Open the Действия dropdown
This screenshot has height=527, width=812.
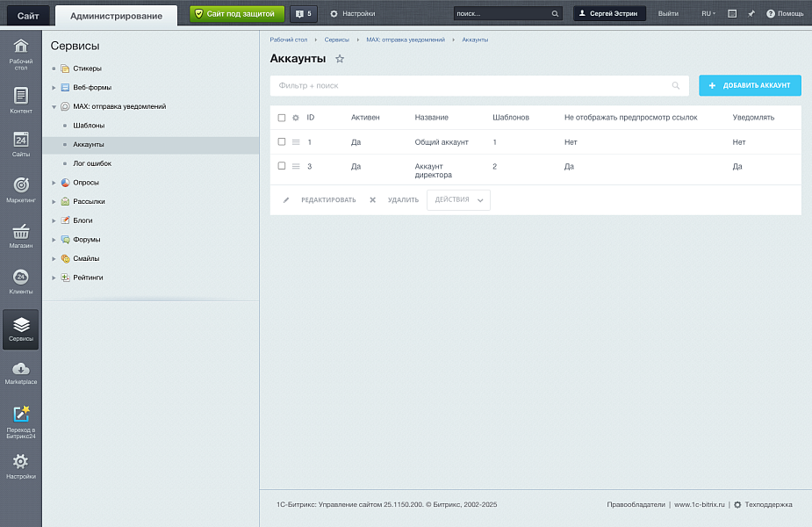tap(458, 200)
